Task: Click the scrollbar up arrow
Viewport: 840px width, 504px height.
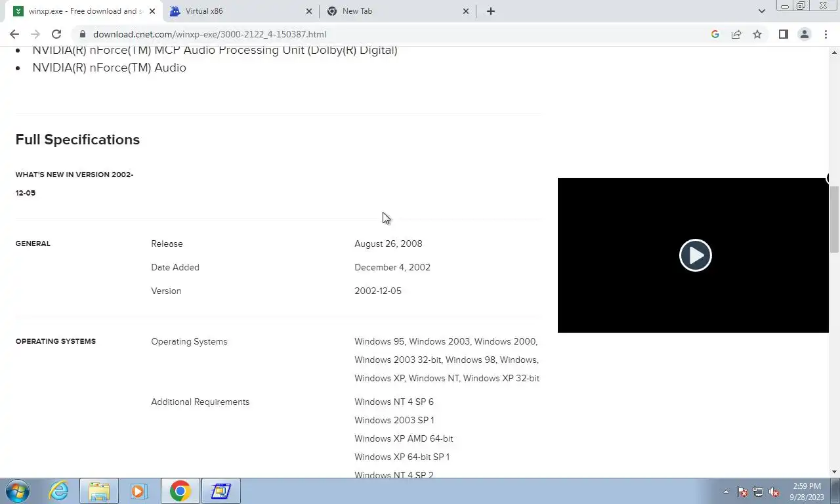Action: [x=835, y=52]
